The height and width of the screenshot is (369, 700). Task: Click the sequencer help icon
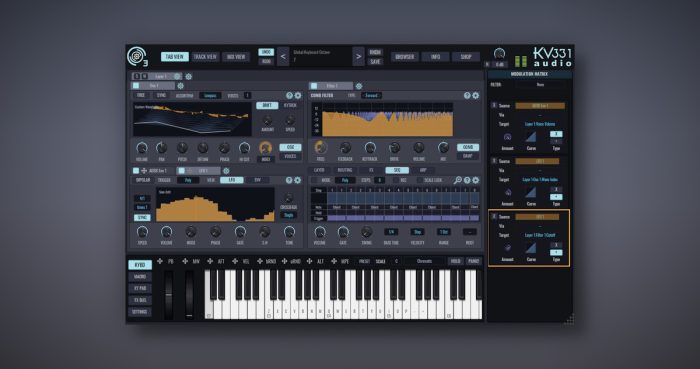coord(467,180)
